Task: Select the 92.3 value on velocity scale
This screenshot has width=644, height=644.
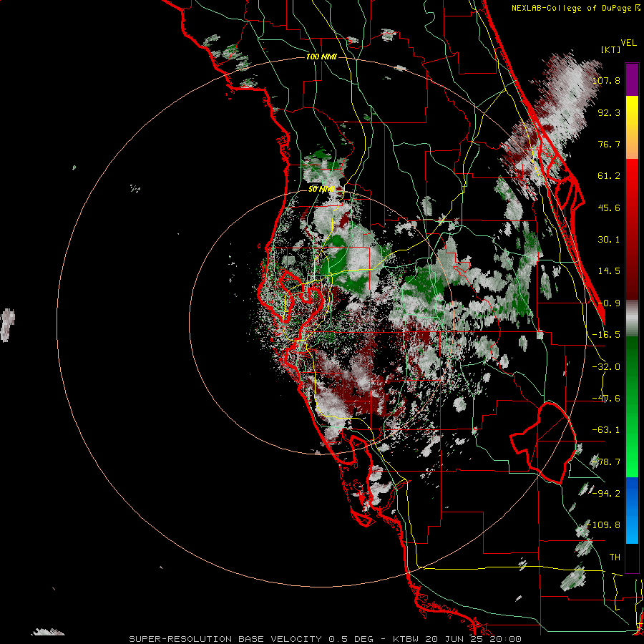Action: point(609,112)
